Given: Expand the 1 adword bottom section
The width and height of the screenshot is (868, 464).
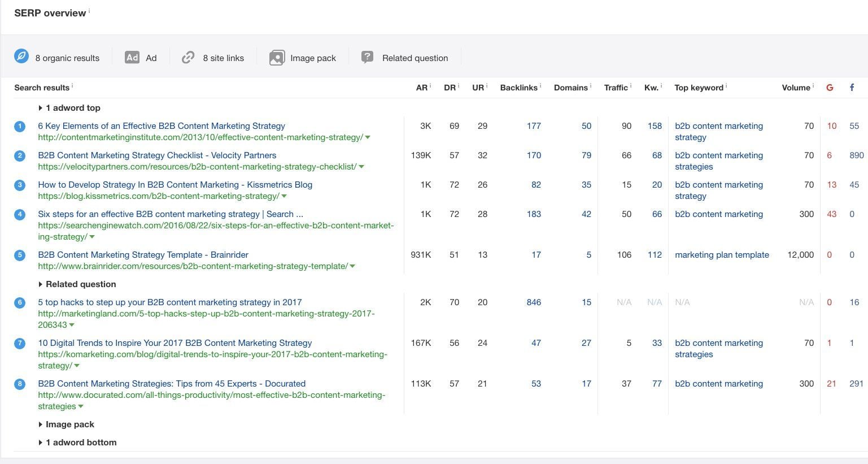Looking at the screenshot, I should coord(77,442).
